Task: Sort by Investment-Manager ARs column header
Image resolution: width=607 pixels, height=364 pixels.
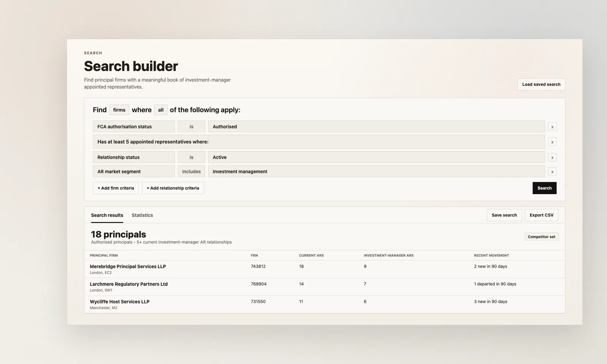Action: tap(388, 256)
